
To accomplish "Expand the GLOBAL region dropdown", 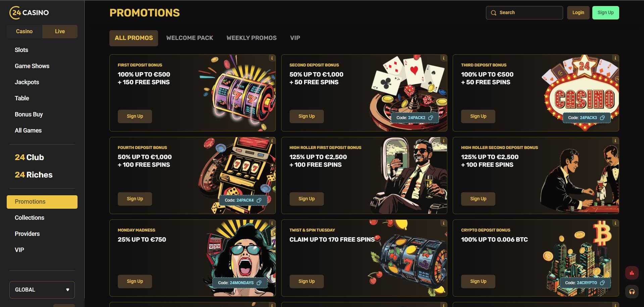I will pyautogui.click(x=42, y=290).
